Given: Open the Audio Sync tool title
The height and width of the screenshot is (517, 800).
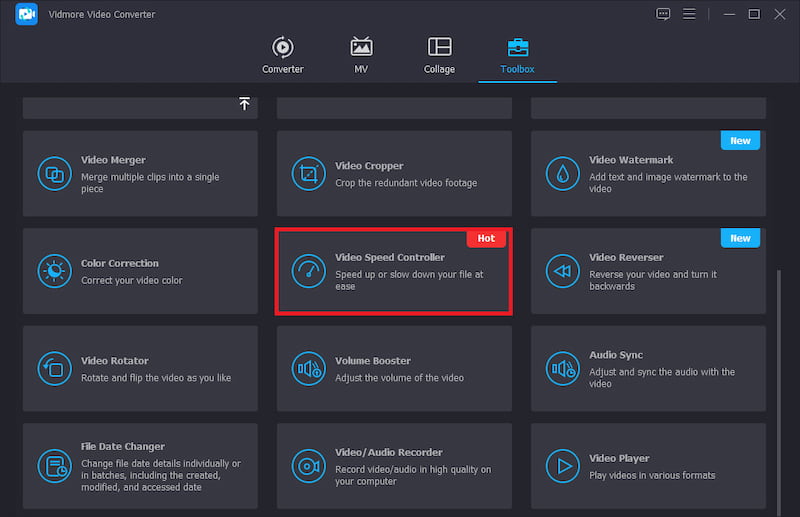Looking at the screenshot, I should [616, 355].
